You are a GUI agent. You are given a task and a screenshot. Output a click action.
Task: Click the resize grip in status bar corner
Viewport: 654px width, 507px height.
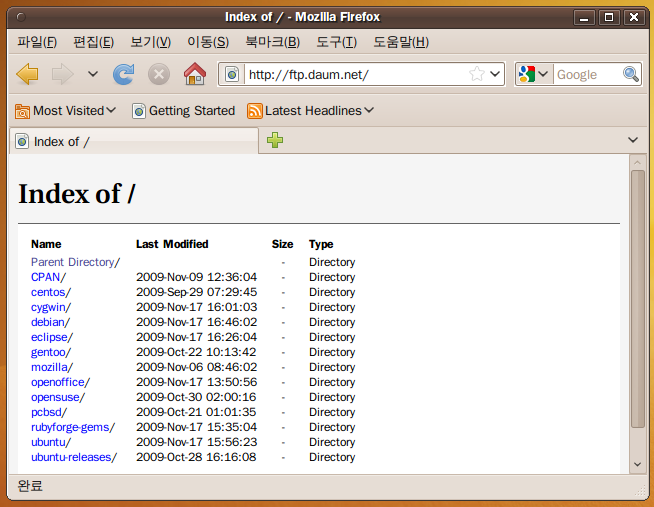[639, 491]
